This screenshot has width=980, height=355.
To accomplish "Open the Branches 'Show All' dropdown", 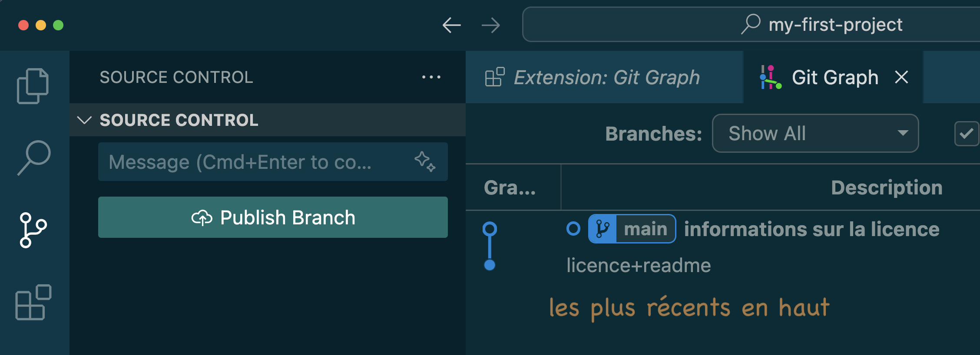I will 815,134.
